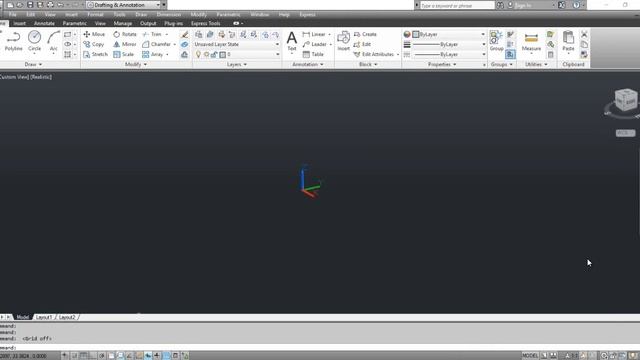Open the Layer Properties manager icon
This screenshot has height=360, width=640.
click(198, 34)
